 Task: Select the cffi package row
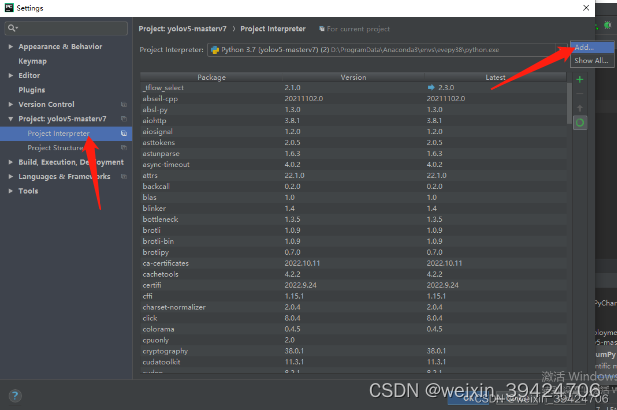pos(353,296)
